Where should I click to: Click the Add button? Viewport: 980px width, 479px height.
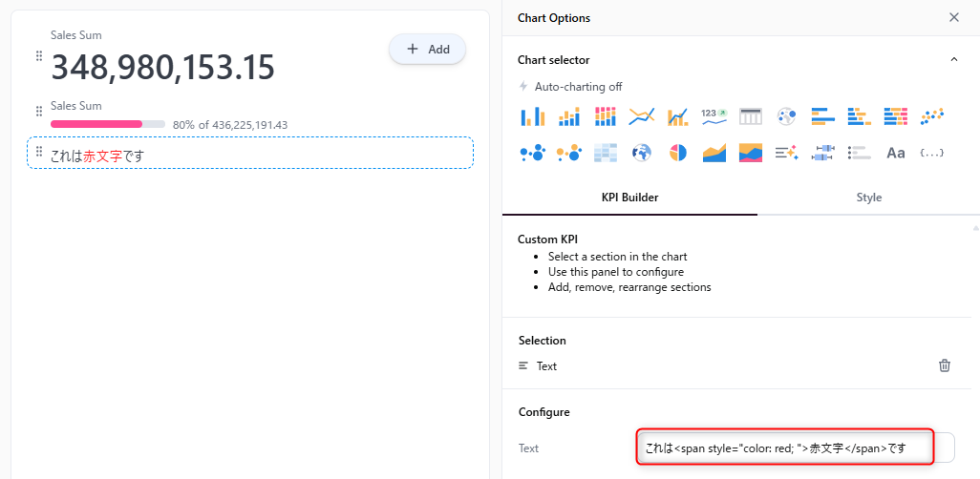pos(427,50)
